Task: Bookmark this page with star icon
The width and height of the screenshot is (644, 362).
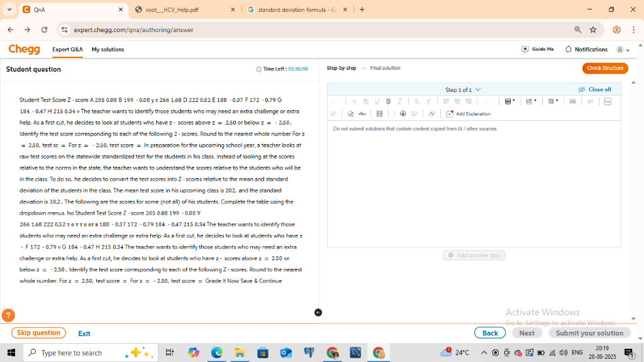Action: pyautogui.click(x=593, y=30)
